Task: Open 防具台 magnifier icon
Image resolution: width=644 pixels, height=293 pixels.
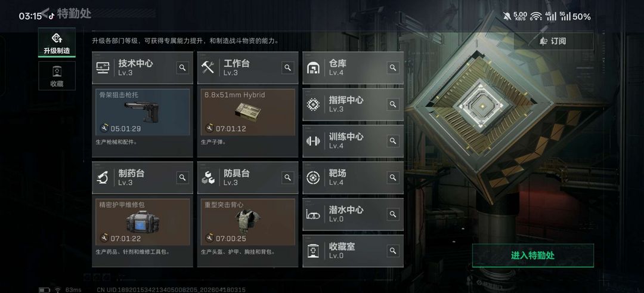Action: 288,177
